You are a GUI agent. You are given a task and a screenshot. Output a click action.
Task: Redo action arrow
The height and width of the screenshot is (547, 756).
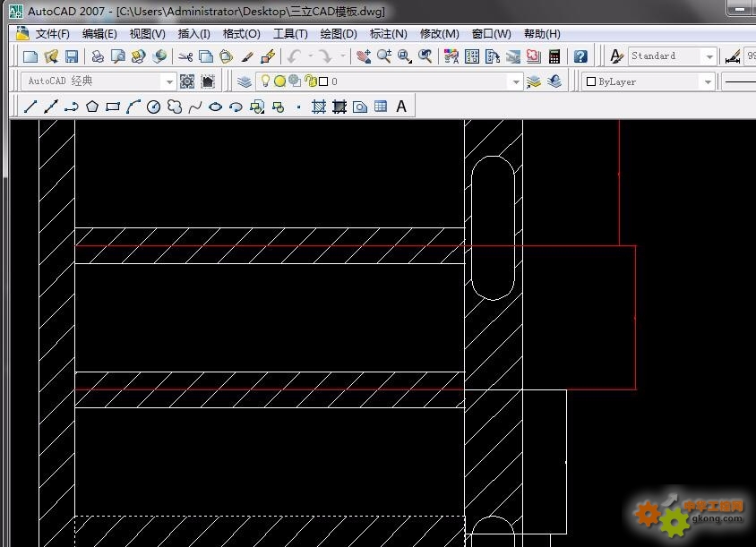pos(326,57)
